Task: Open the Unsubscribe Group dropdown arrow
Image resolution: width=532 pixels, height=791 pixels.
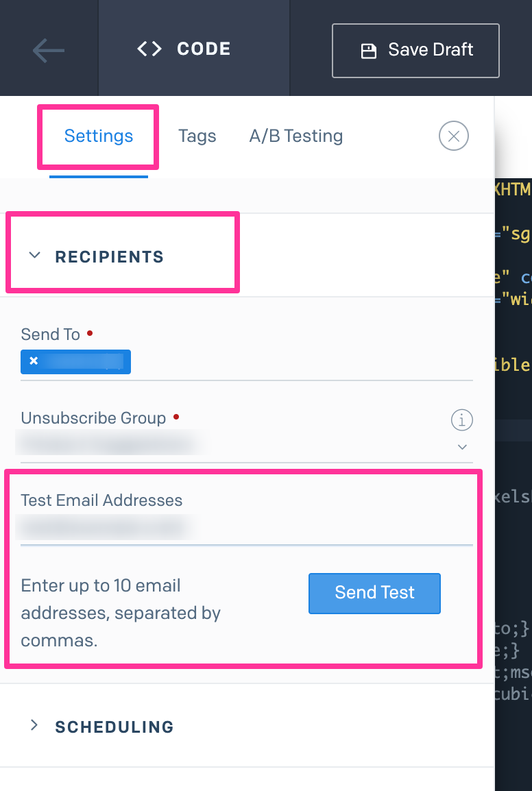Action: [x=462, y=447]
